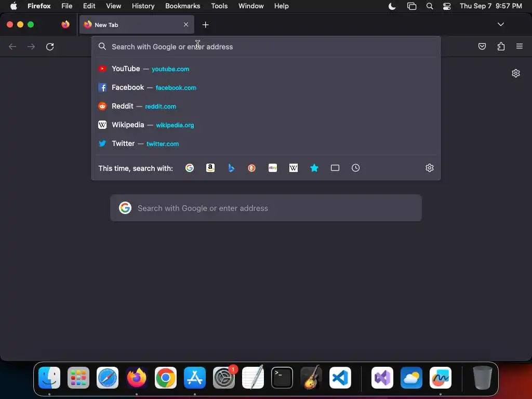
Task: Open Spotlight search in menu bar
Action: tap(430, 6)
